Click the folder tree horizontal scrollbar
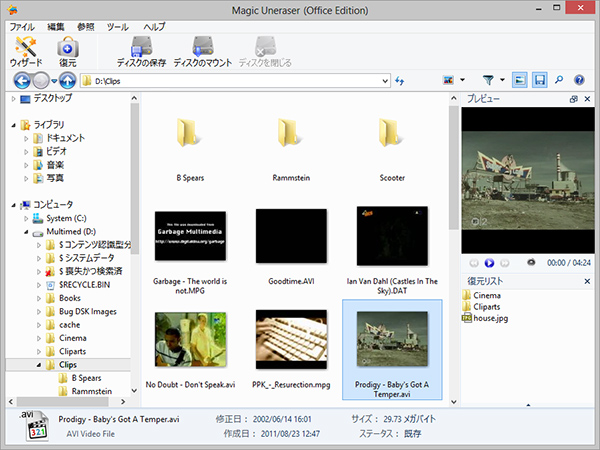This screenshot has height=450, width=600. pyautogui.click(x=63, y=402)
